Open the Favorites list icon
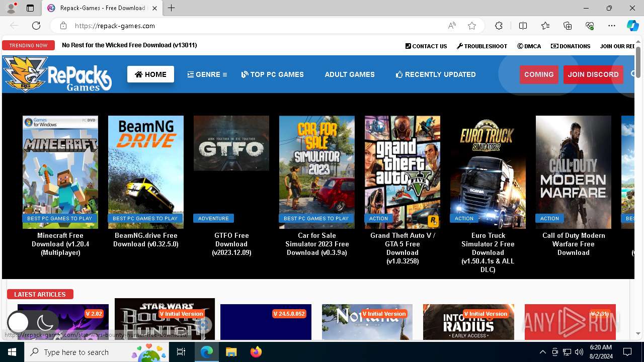 545,26
